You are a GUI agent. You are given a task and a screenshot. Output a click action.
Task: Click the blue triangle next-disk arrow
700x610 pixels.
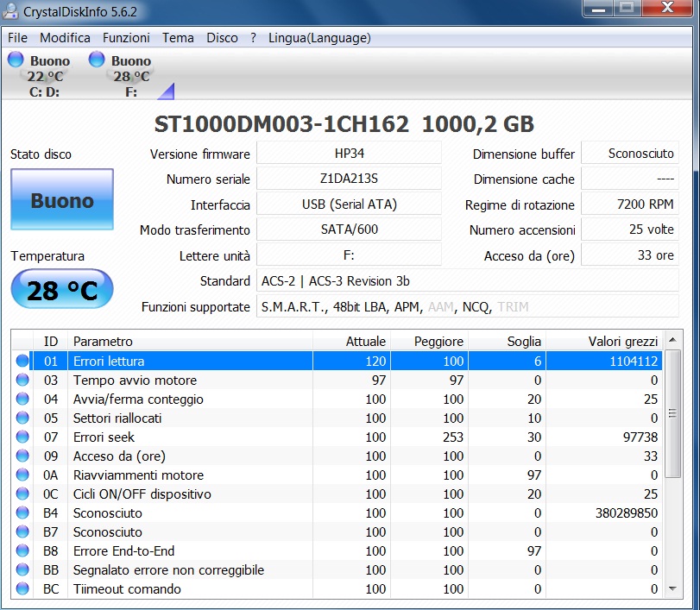tap(167, 91)
